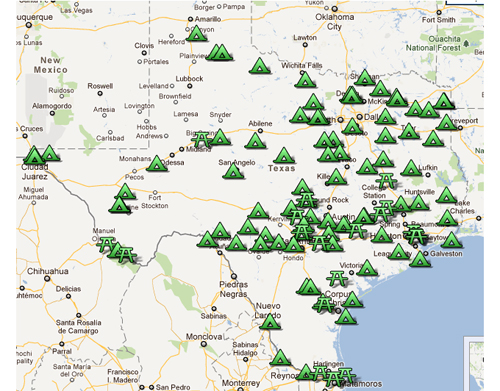Viewport: 500px width, 391px height.
Task: Select the tent marker between Monahans and Odessa
Action: coord(157,164)
